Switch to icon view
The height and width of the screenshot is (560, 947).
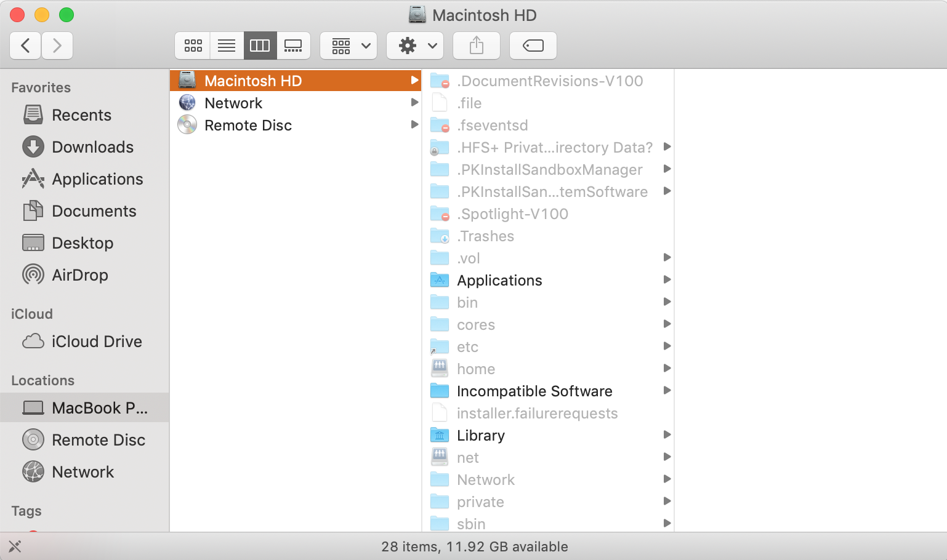pyautogui.click(x=193, y=46)
